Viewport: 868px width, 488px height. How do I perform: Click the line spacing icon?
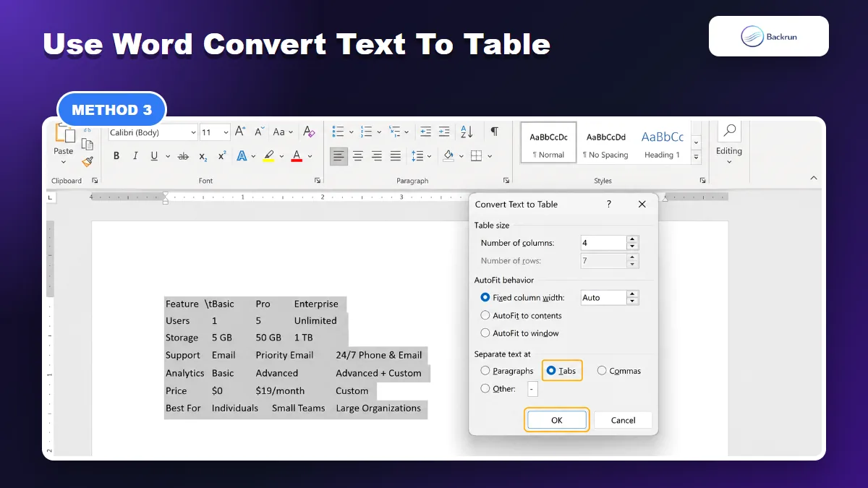coord(417,155)
